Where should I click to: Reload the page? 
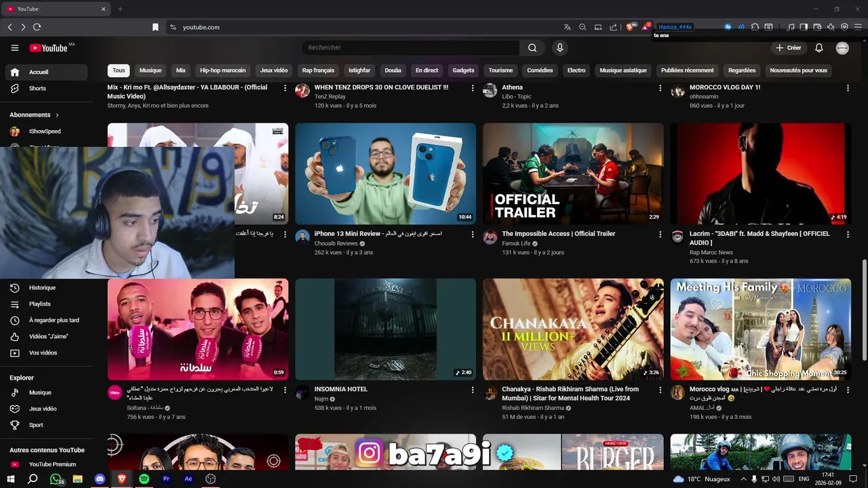click(37, 27)
